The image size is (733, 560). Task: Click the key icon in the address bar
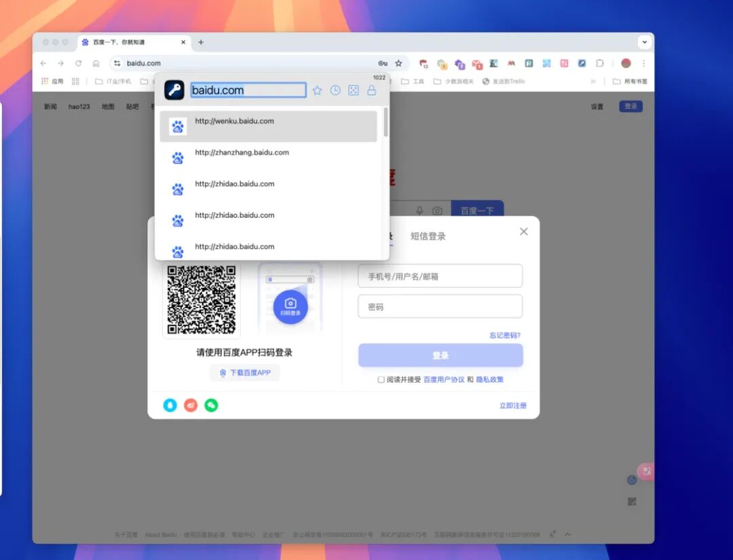pos(383,63)
